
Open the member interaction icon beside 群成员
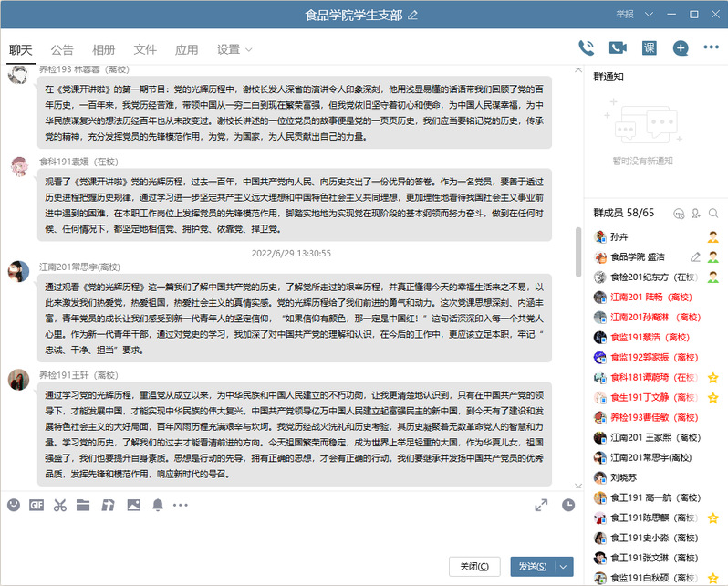[x=679, y=214]
